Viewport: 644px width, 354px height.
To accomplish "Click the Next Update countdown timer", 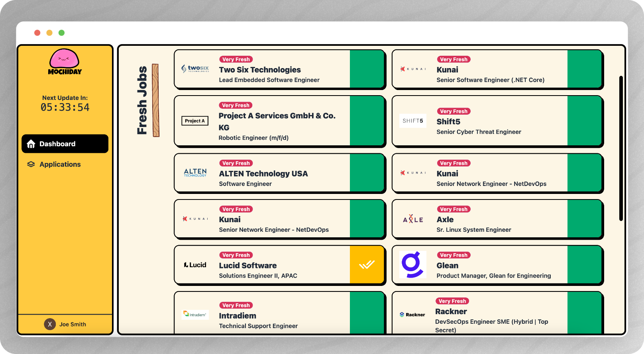I will pyautogui.click(x=65, y=107).
